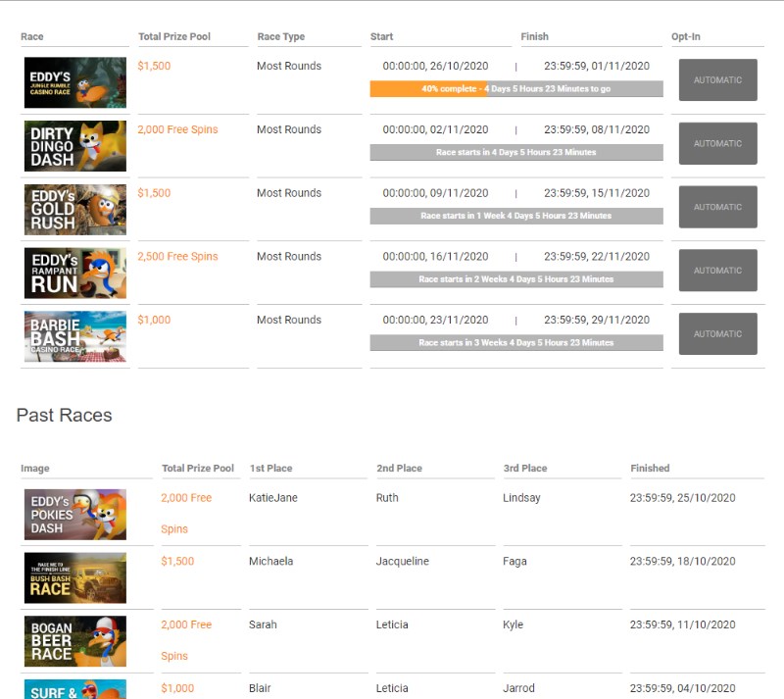The width and height of the screenshot is (784, 699).
Task: Click first place winner KatieJane
Action: pos(273,498)
